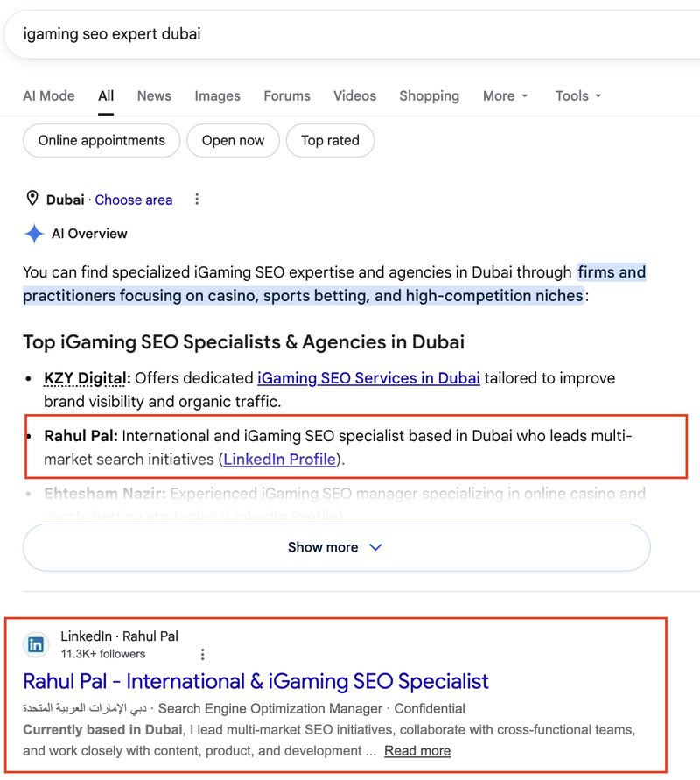The image size is (700, 780).
Task: Apply the Online appointments filter chip
Action: tap(101, 141)
